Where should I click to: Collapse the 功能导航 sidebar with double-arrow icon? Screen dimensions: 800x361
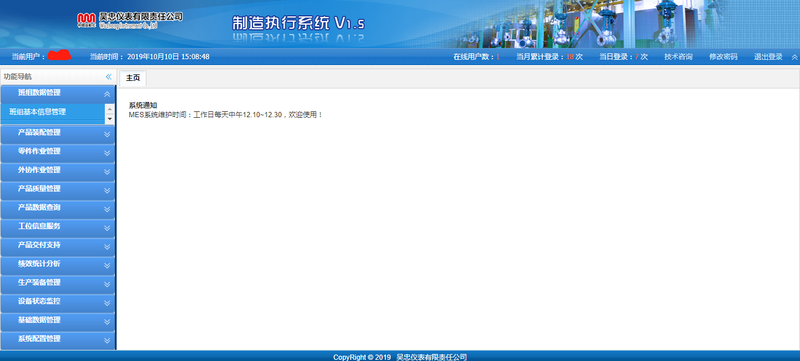pos(108,77)
